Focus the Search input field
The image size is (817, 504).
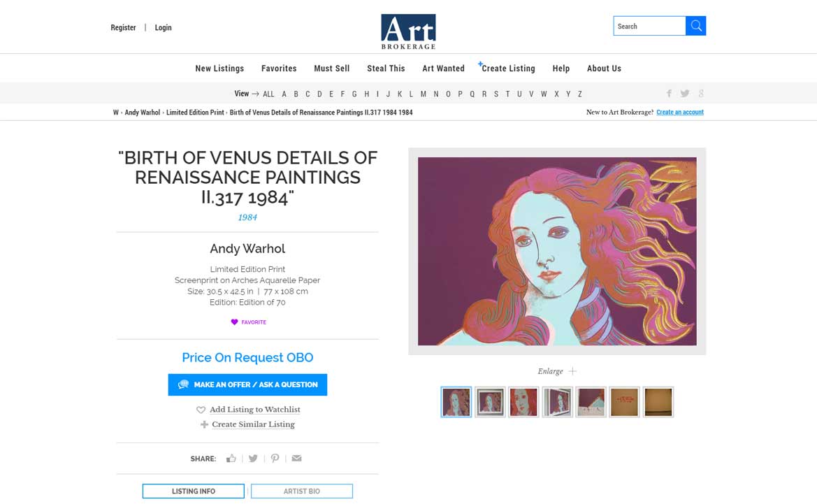(x=649, y=26)
